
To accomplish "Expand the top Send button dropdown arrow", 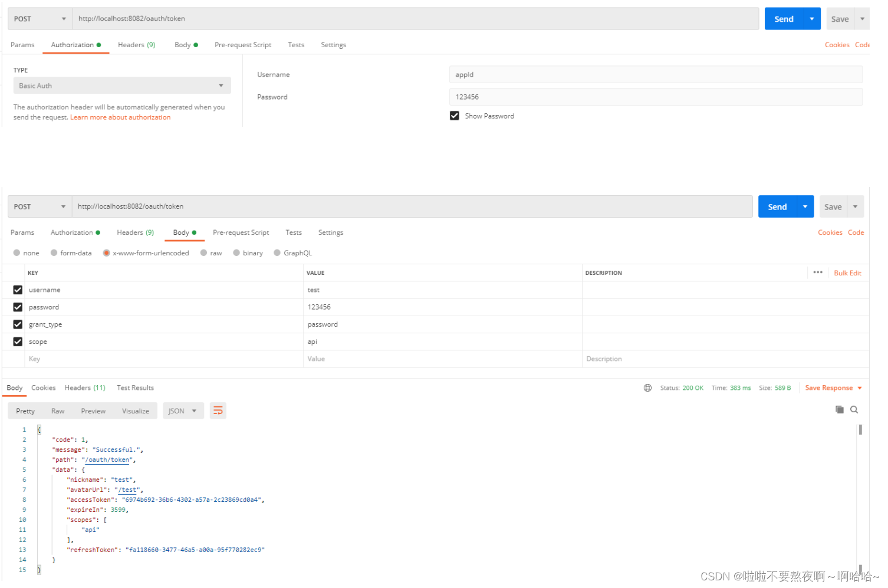I will pyautogui.click(x=813, y=19).
